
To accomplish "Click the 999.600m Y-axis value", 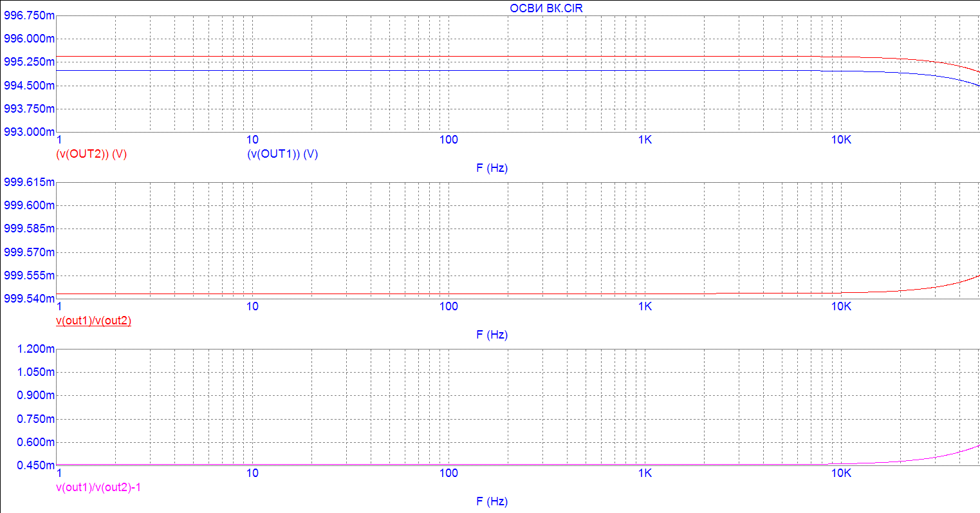I will (x=29, y=205).
